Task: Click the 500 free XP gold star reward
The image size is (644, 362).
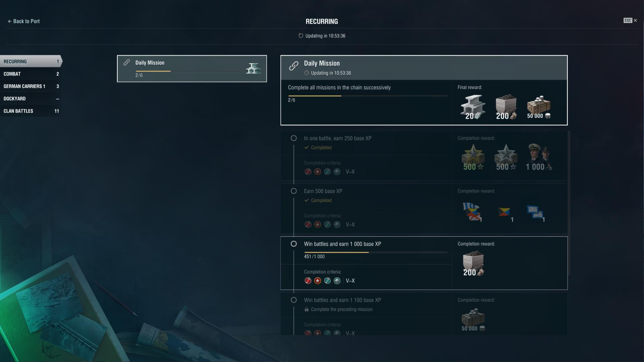Action: [x=473, y=157]
